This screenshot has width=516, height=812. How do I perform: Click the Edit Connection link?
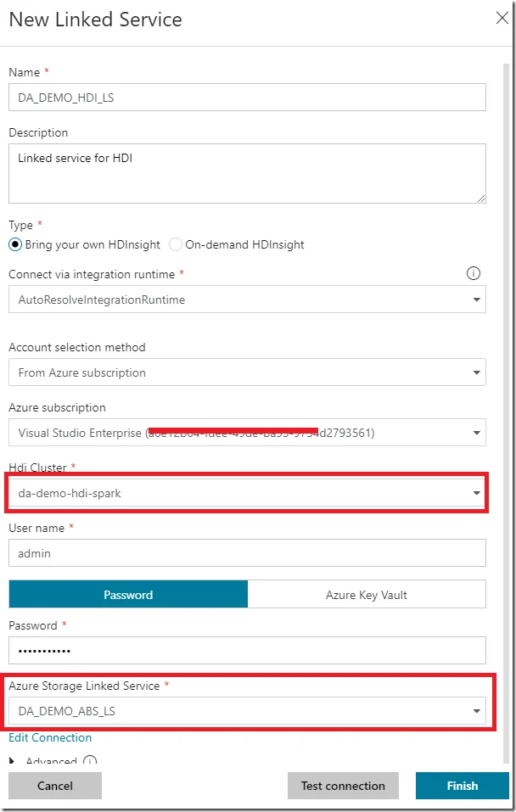(50, 737)
